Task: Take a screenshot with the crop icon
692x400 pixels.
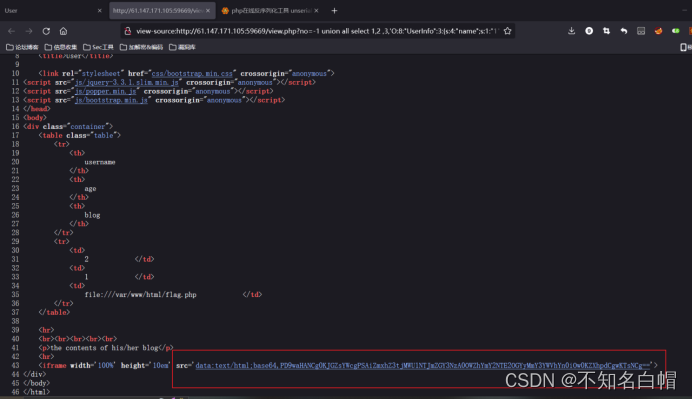Action: pos(606,31)
